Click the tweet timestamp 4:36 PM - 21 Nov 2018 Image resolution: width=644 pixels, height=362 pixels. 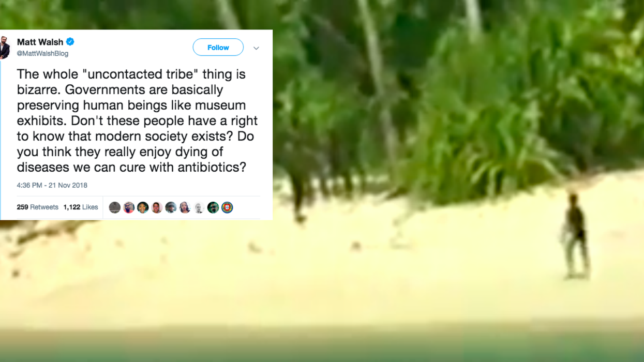click(x=52, y=185)
